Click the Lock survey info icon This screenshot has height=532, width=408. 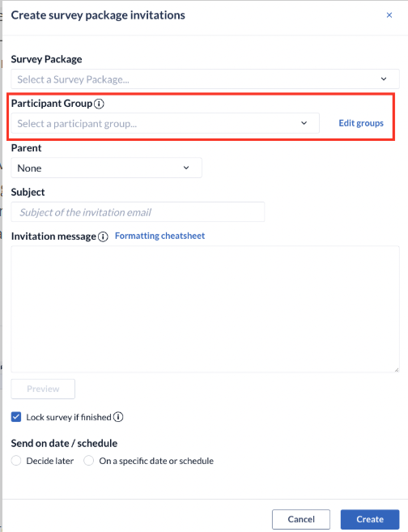pyautogui.click(x=118, y=417)
